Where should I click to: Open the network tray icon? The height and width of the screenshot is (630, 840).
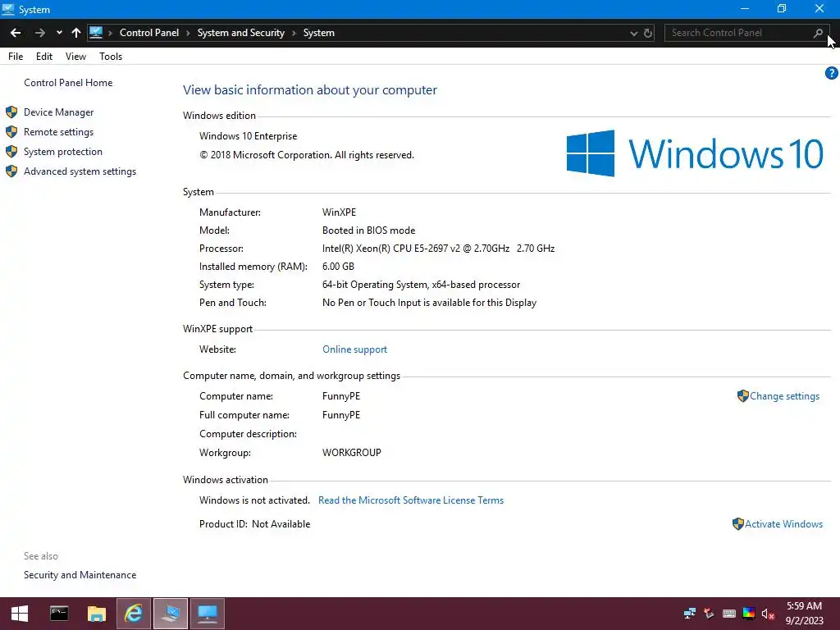click(690, 614)
